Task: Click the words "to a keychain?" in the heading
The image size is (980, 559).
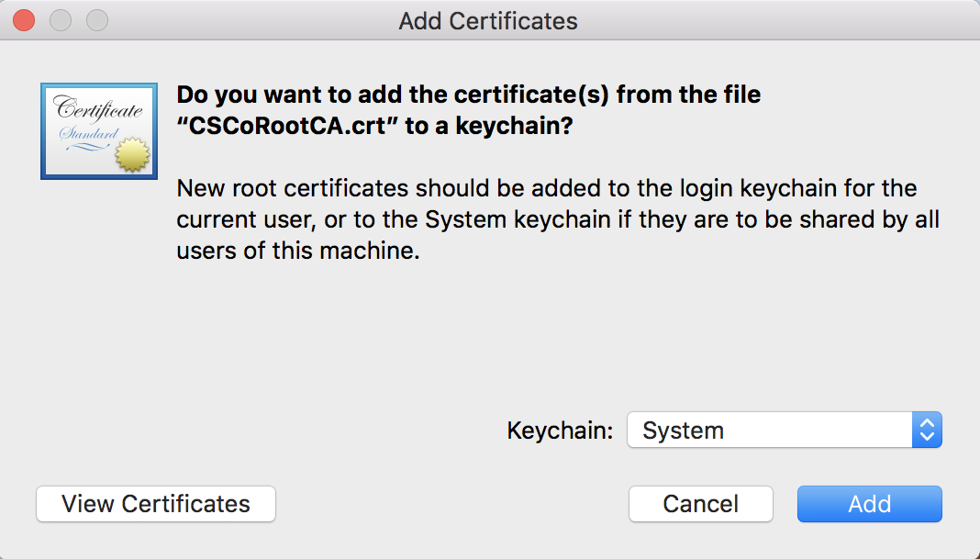Action: (488, 127)
